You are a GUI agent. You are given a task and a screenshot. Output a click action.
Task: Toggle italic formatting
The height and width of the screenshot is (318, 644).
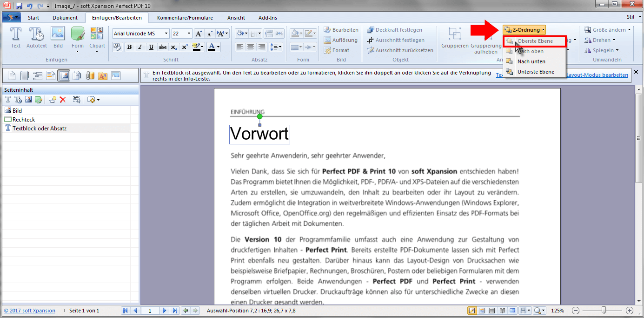tap(140, 47)
